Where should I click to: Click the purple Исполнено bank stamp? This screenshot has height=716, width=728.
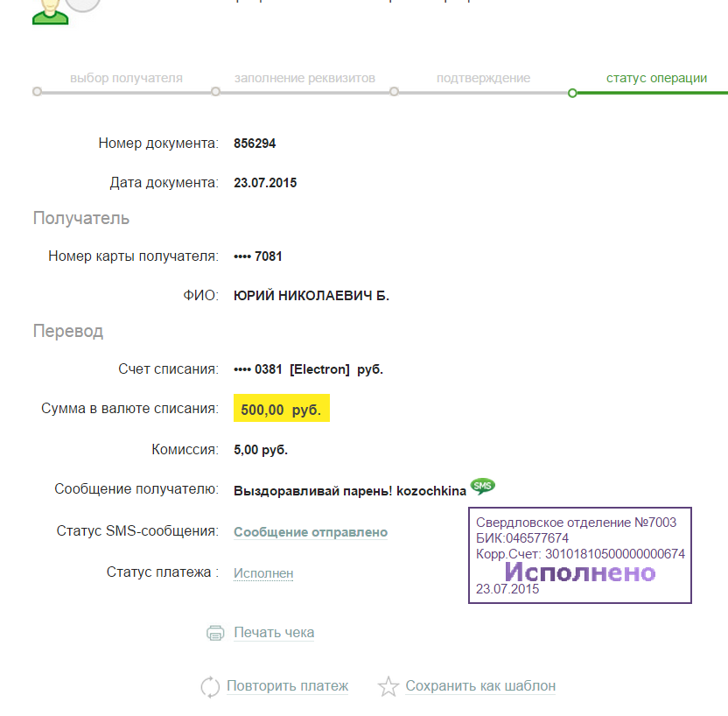tap(580, 555)
